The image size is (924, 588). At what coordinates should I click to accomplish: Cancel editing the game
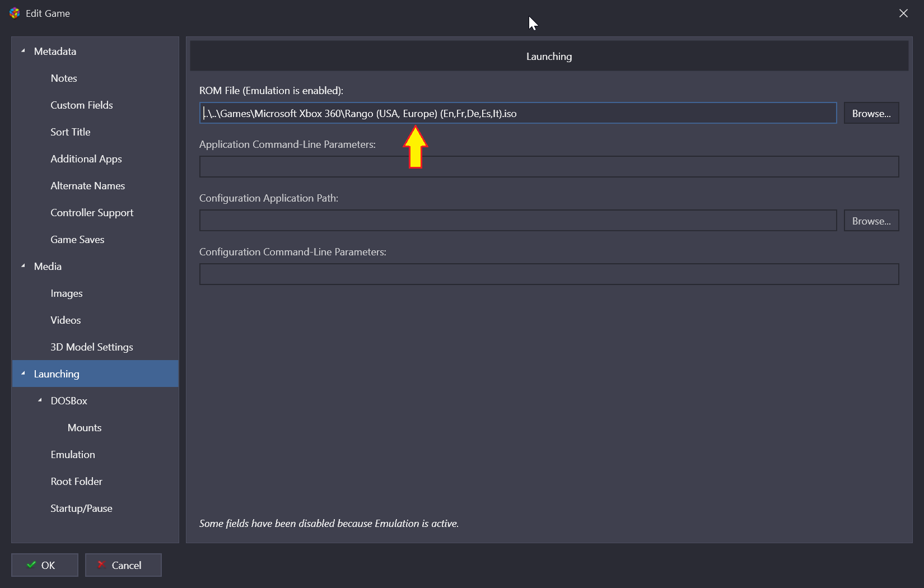coord(123,565)
